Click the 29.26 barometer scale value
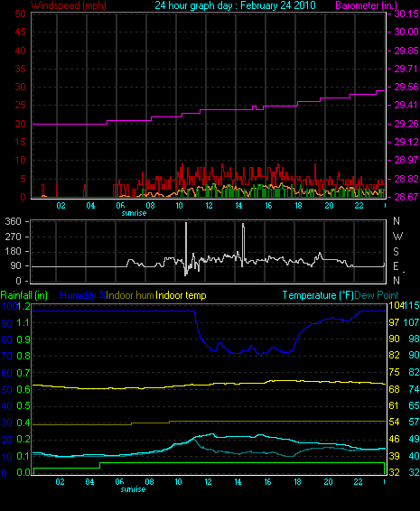 tap(406, 124)
